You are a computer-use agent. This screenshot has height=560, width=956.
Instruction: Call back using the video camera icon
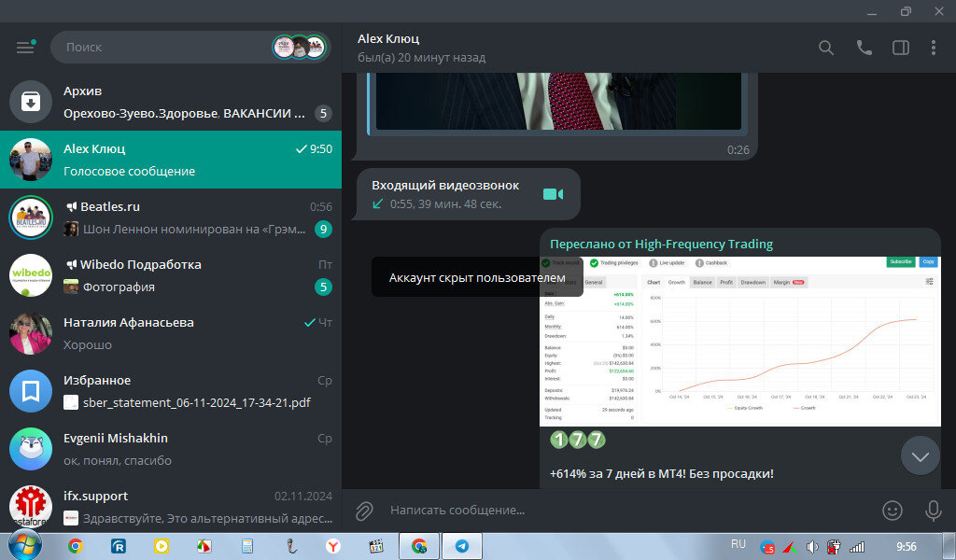[x=553, y=194]
